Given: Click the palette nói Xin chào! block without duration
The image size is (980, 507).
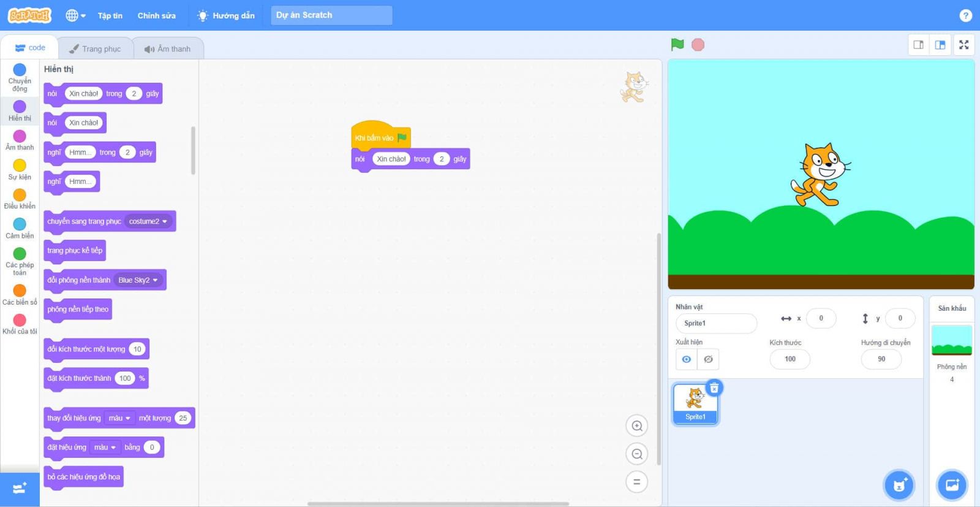Looking at the screenshot, I should point(75,123).
